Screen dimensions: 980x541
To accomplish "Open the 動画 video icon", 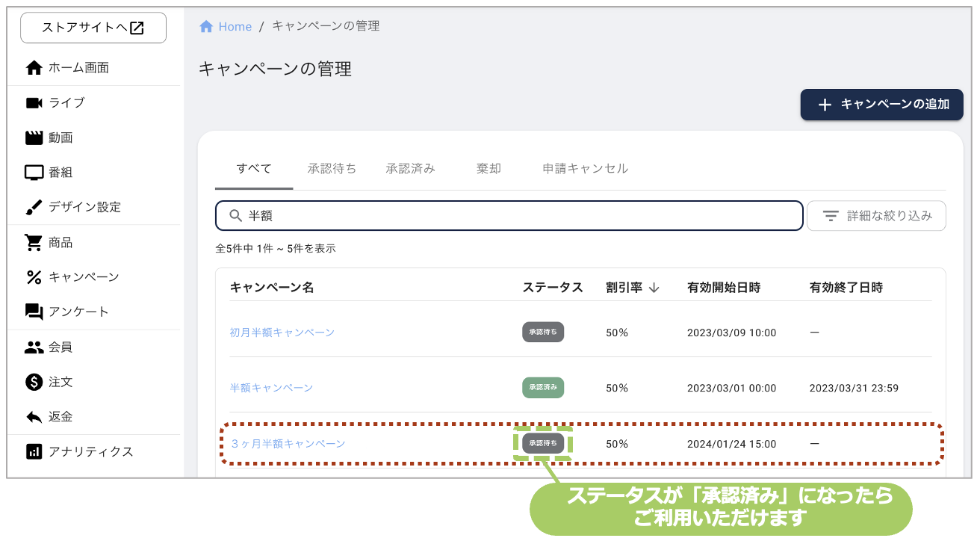I will pyautogui.click(x=34, y=137).
